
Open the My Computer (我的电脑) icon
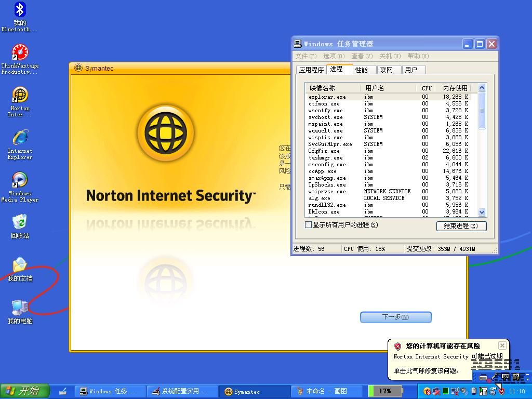(x=20, y=308)
